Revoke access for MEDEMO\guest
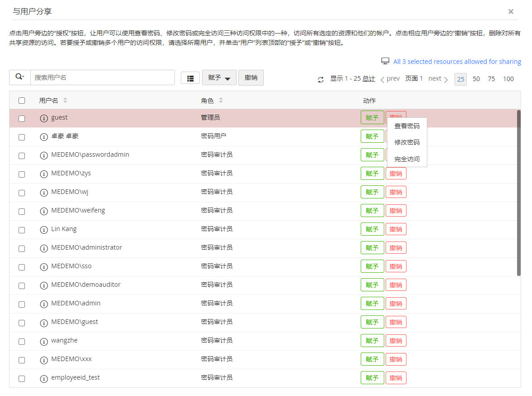Viewport: 532px width, 396px height. click(x=396, y=322)
